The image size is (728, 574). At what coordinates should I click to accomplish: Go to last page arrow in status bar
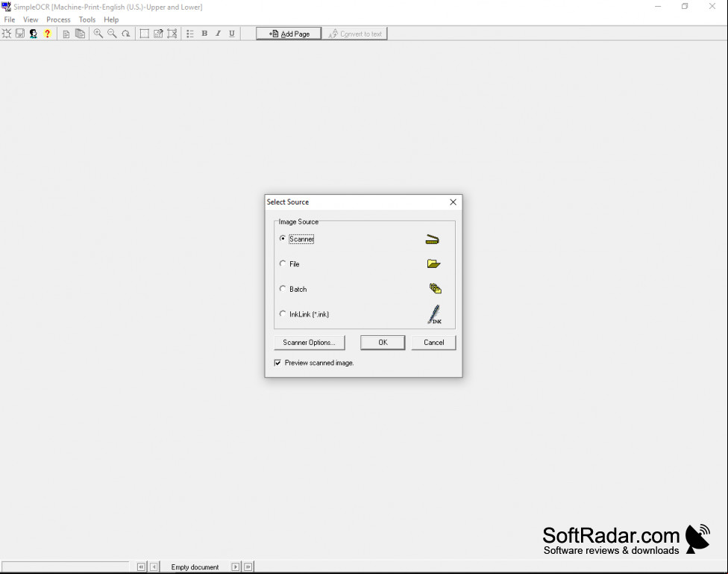coord(248,567)
